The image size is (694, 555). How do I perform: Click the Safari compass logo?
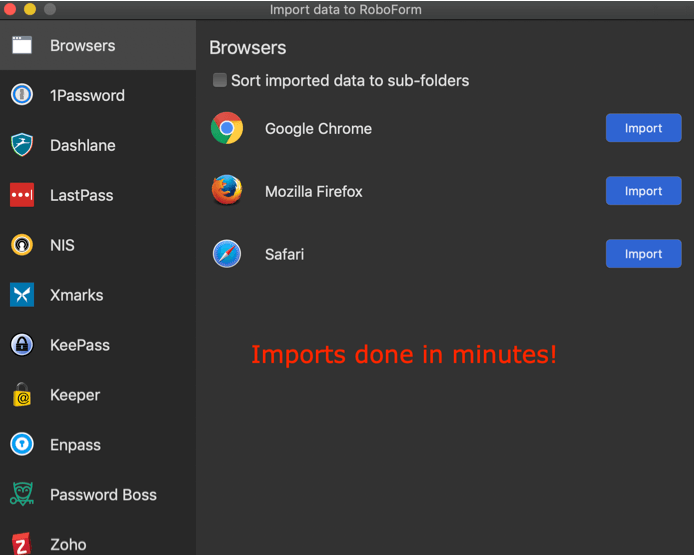[227, 254]
